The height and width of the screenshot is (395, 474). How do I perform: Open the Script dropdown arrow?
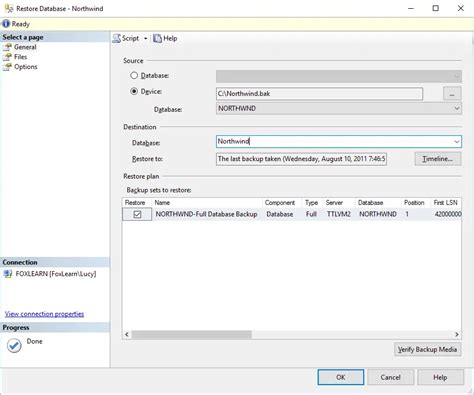click(145, 39)
